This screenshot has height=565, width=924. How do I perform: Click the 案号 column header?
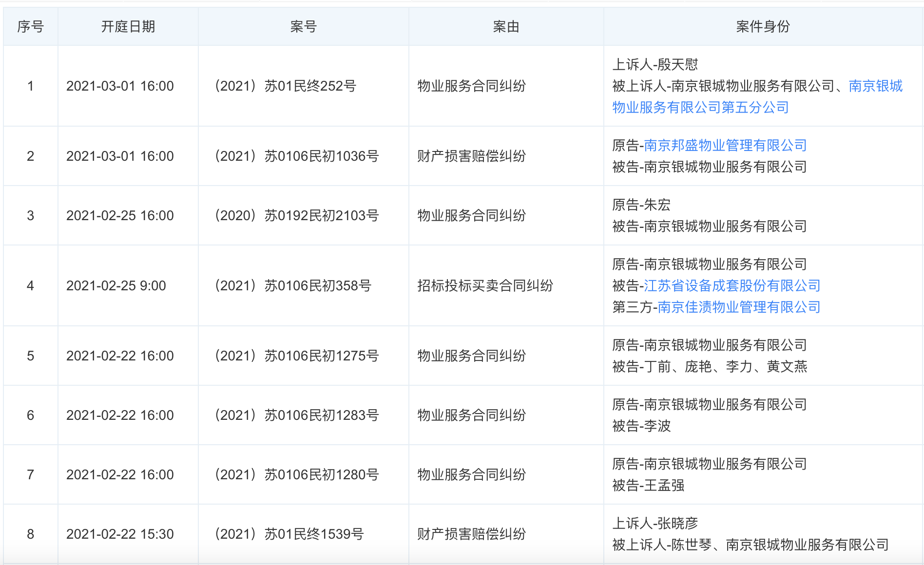[x=304, y=26]
